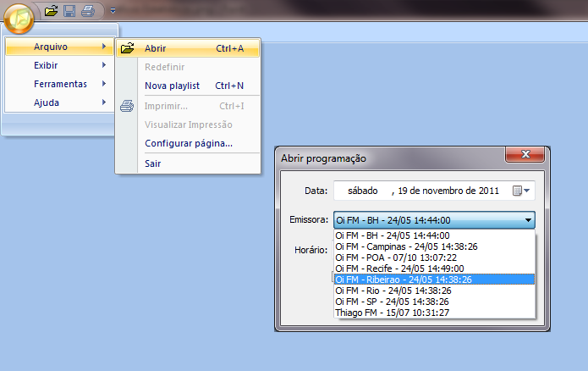Select Redefinir in the submenu
Image resolution: width=588 pixels, height=371 pixels.
188,67
